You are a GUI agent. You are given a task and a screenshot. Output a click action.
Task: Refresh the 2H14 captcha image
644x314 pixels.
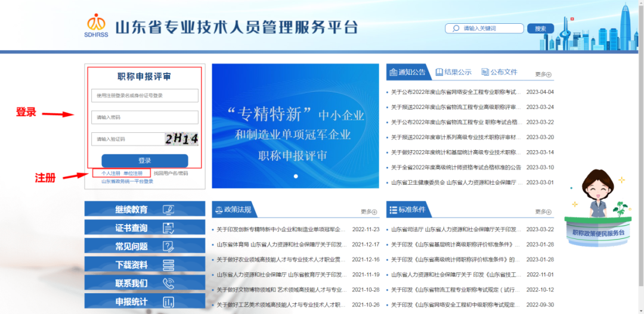(x=181, y=139)
